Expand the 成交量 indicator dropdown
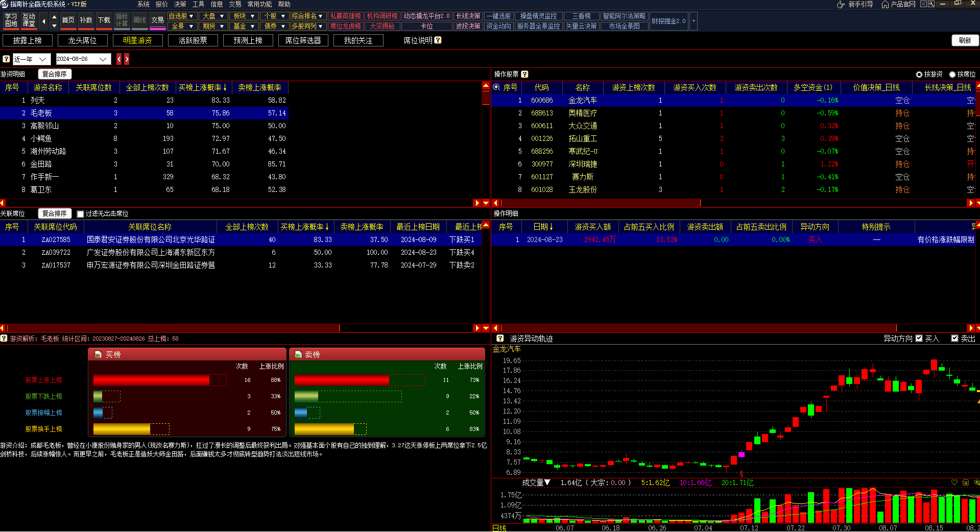Screen dimensions: 980x532 [x=547, y=482]
